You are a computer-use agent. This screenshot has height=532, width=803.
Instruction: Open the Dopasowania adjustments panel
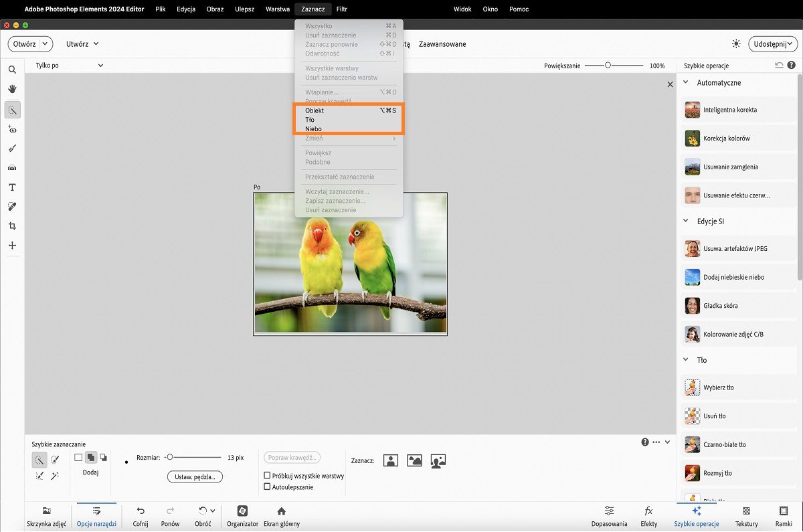(x=609, y=516)
